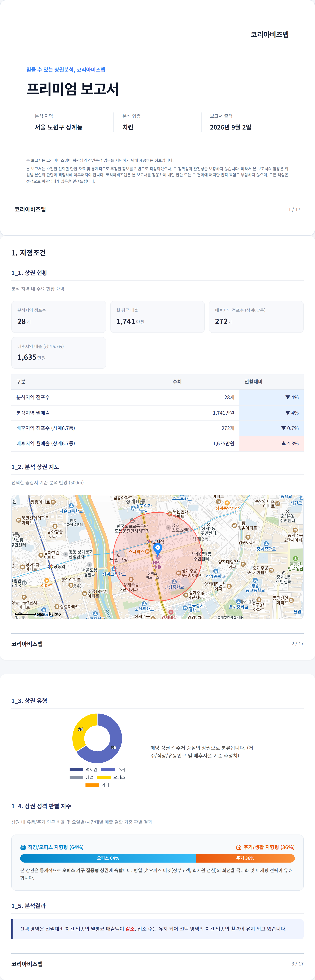Click the 1,635만원 value in table
Viewport: 315px width, 980px height.
click(223, 444)
